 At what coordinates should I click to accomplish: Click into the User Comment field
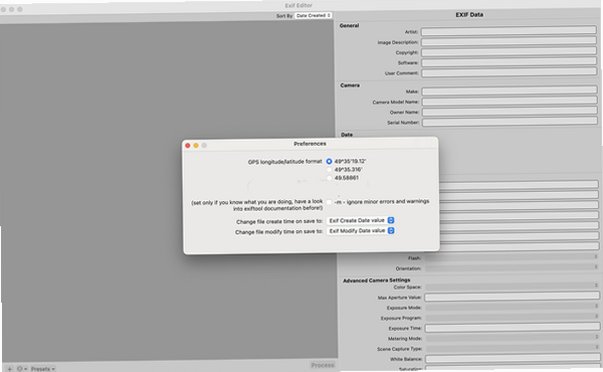[508, 72]
